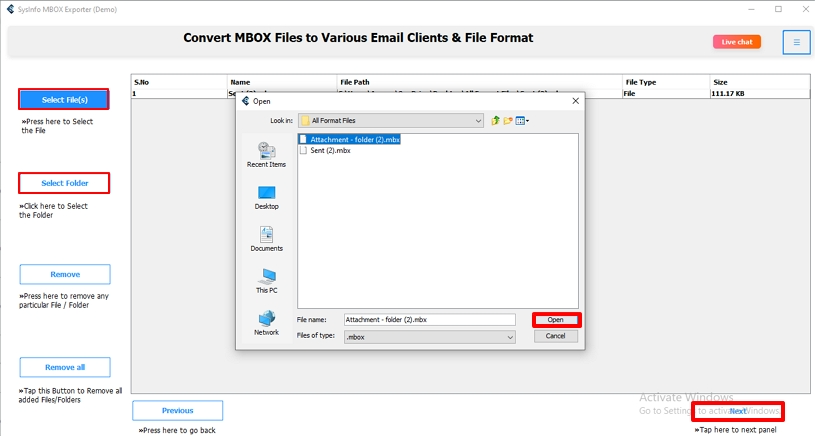Click the File Type column header
The image size is (815, 436).
pyautogui.click(x=666, y=82)
